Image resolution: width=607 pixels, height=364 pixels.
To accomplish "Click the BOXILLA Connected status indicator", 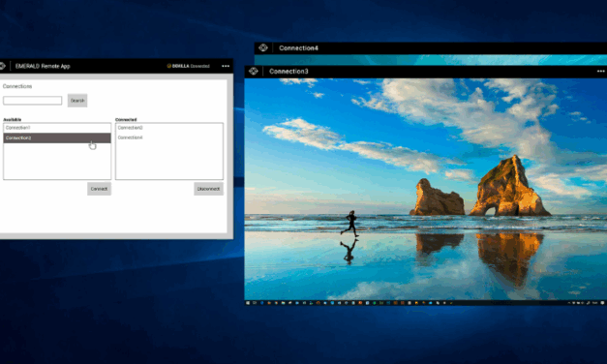I will (188, 66).
